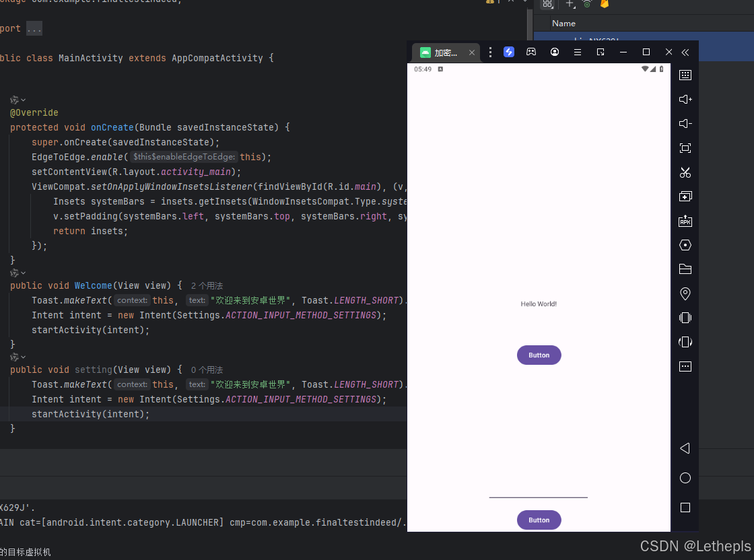This screenshot has height=560, width=754.
Task: Click the MainActivity class name
Action: tap(91, 58)
